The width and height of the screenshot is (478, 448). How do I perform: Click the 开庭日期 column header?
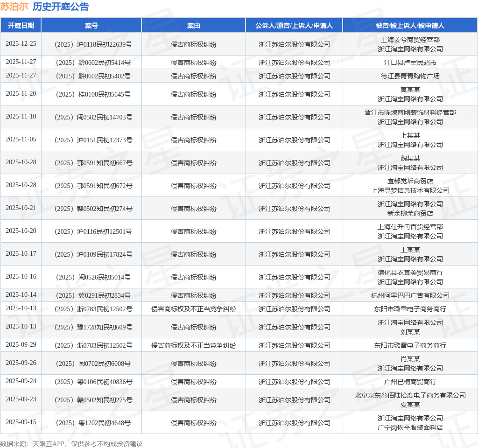pos(21,26)
